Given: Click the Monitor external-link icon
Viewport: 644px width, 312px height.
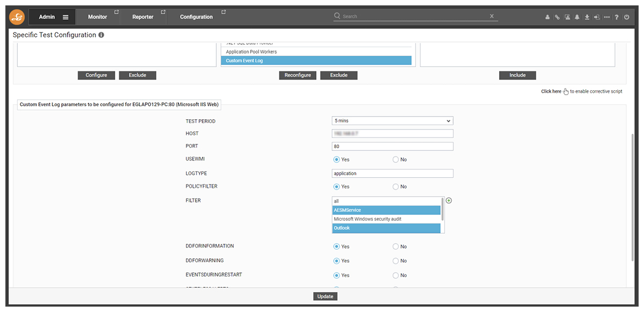Looking at the screenshot, I should 117,12.
